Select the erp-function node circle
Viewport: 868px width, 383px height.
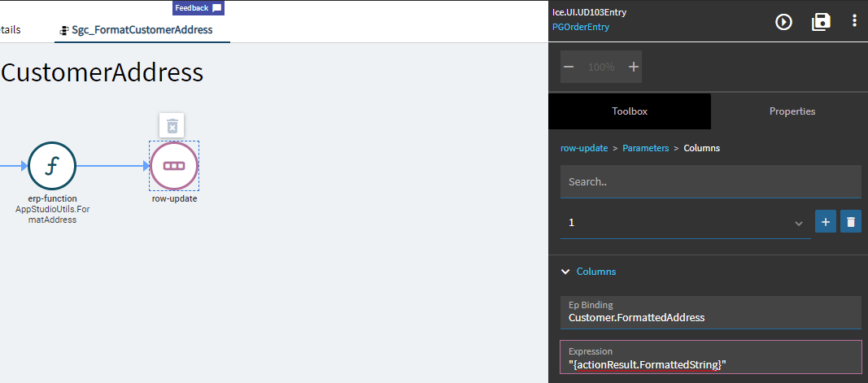52,166
